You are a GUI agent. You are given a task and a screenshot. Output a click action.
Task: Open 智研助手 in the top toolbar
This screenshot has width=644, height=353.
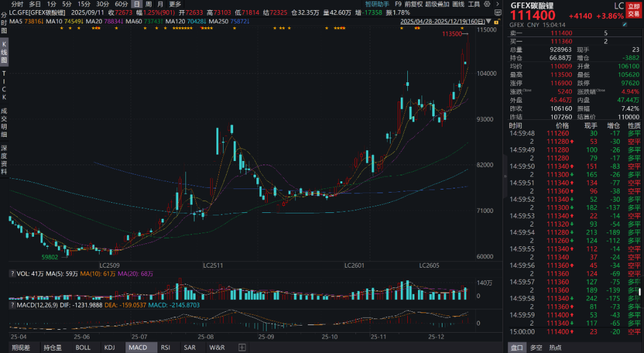click(x=377, y=4)
